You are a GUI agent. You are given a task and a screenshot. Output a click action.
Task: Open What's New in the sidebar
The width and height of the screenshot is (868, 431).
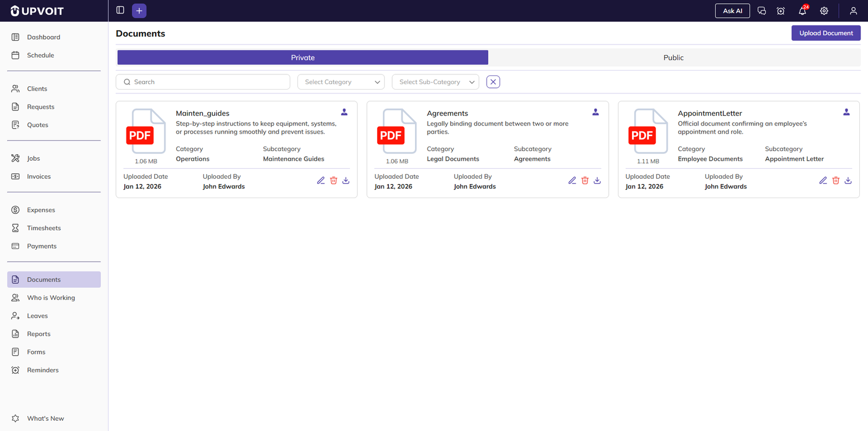(x=54, y=419)
